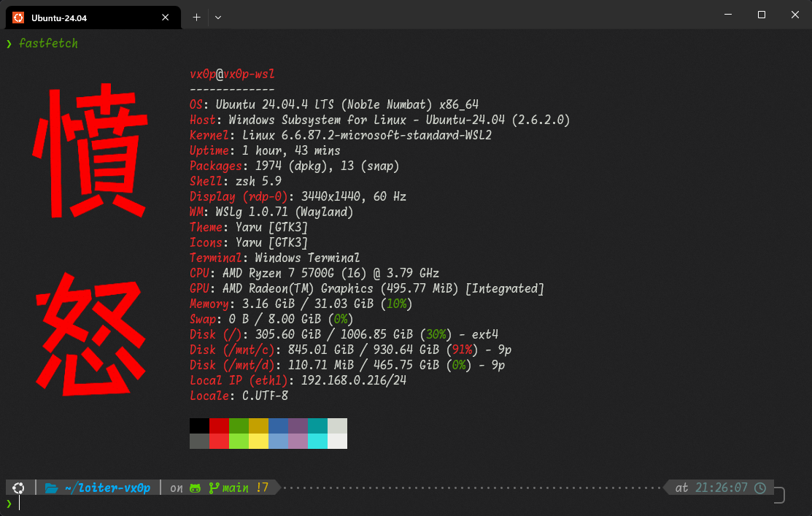Click the Theme Yaru [GTK3] line
Image resolution: width=812 pixels, height=516 pixels.
[x=249, y=228]
